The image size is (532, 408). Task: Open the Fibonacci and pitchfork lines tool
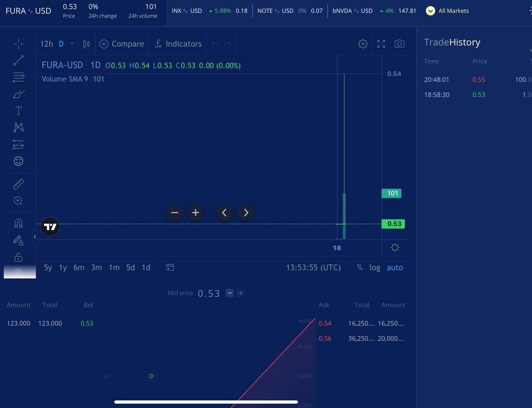(18, 78)
